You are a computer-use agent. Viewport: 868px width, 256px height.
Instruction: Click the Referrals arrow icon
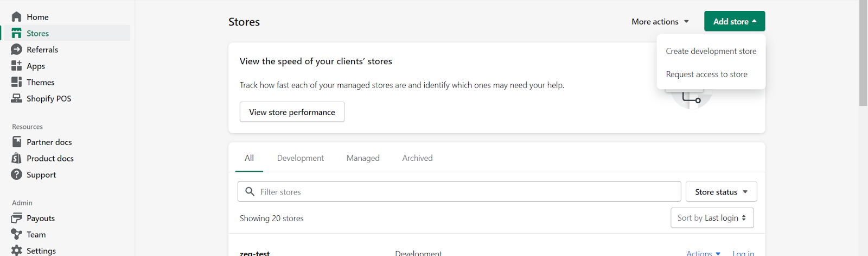pyautogui.click(x=16, y=49)
